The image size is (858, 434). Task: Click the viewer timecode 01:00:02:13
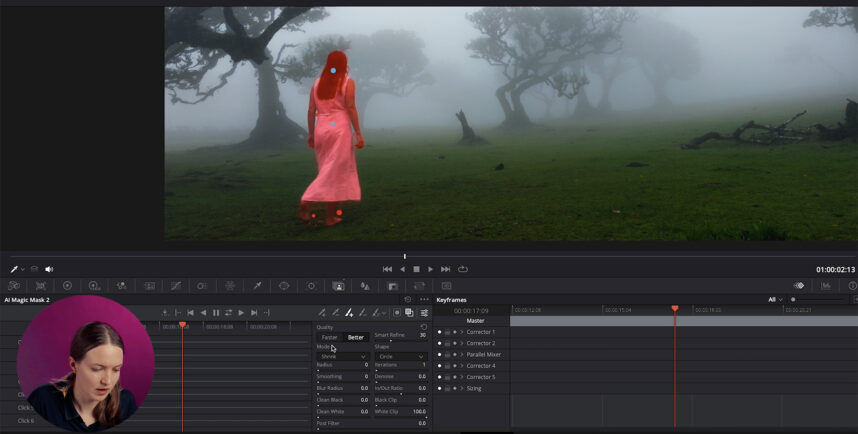tap(835, 270)
